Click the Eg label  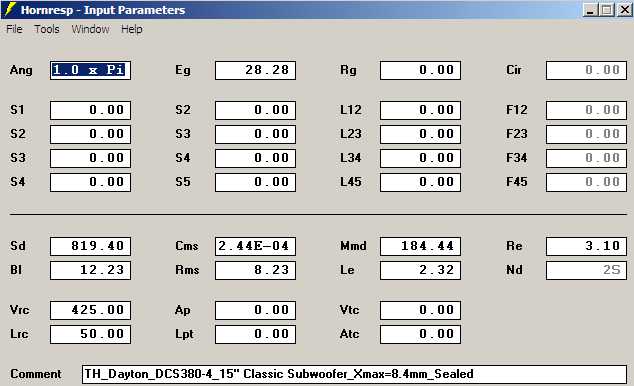pyautogui.click(x=183, y=70)
